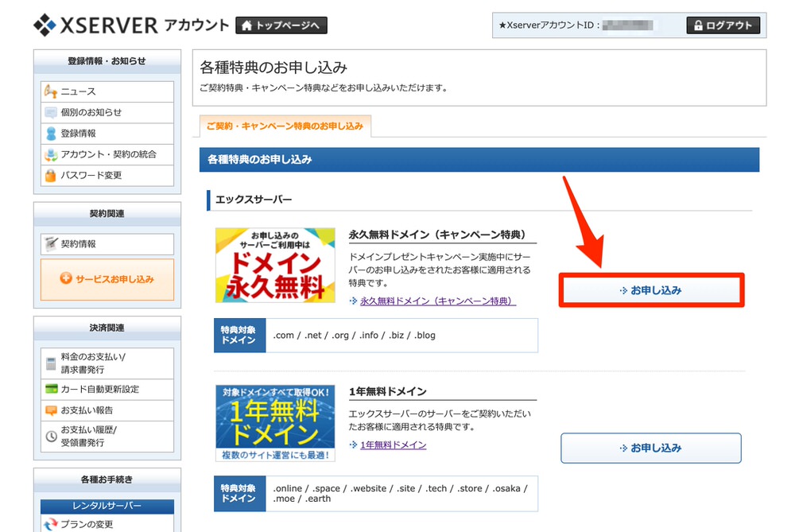Click the 契約情報 document icon
795x532 pixels.
[51, 244]
